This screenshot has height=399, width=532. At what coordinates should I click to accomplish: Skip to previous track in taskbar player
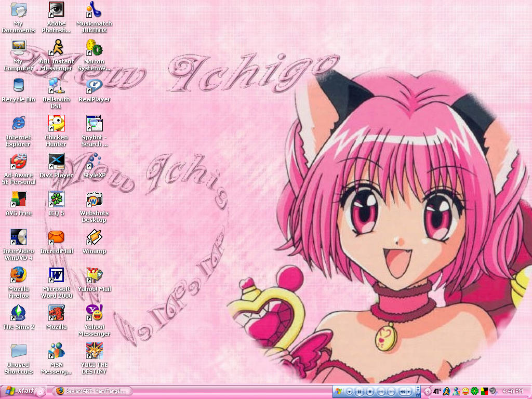(381, 392)
